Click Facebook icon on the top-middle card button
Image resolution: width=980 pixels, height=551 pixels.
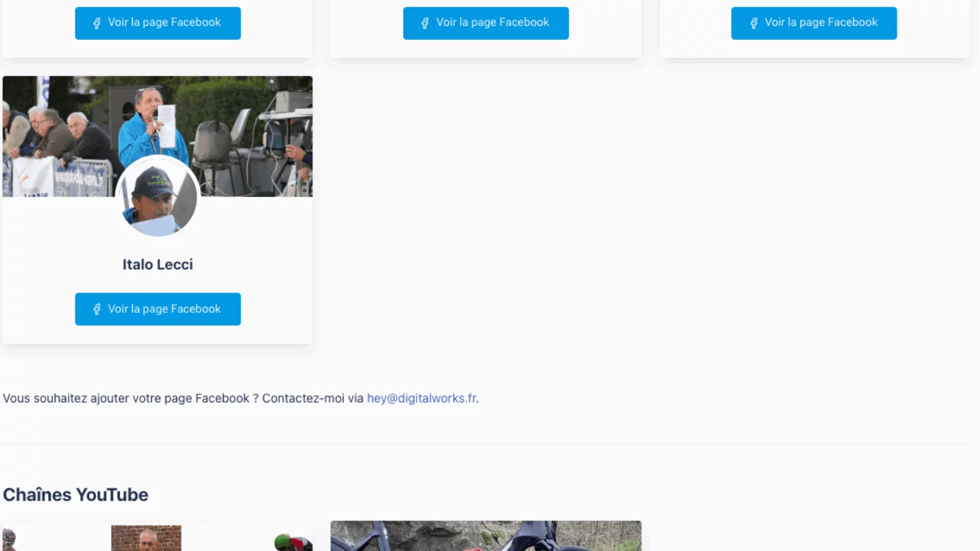pyautogui.click(x=424, y=23)
